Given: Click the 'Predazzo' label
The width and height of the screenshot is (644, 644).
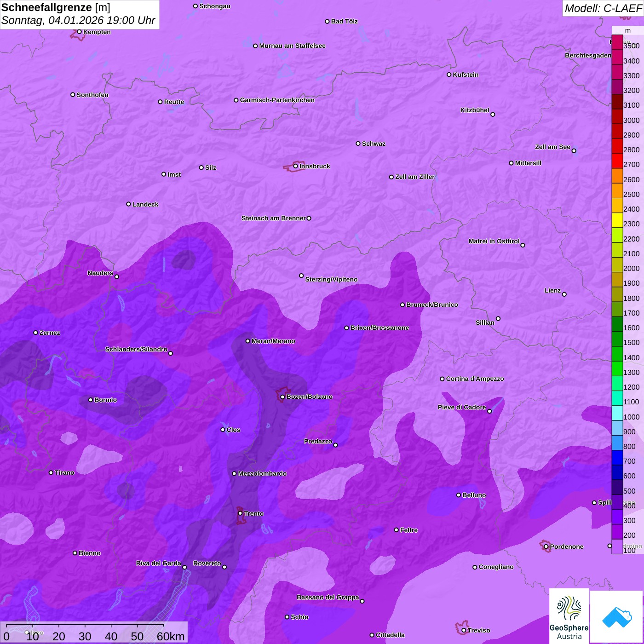Looking at the screenshot, I should [318, 441].
